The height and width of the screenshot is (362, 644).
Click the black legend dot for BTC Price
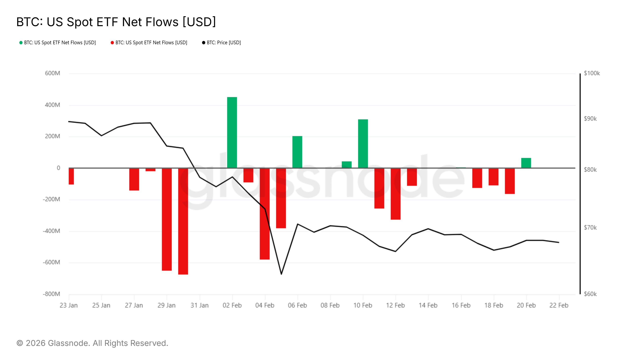point(203,43)
